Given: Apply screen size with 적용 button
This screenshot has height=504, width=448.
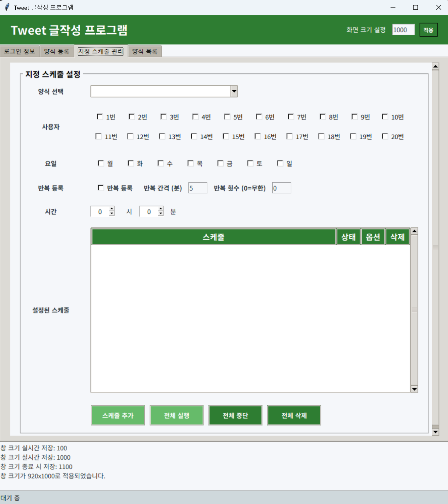Looking at the screenshot, I should tap(428, 30).
